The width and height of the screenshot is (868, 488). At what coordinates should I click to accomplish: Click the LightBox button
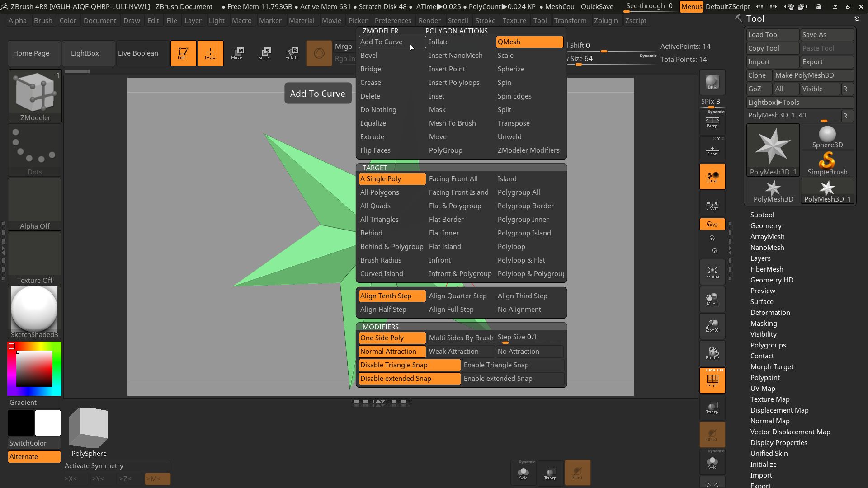pyautogui.click(x=88, y=53)
